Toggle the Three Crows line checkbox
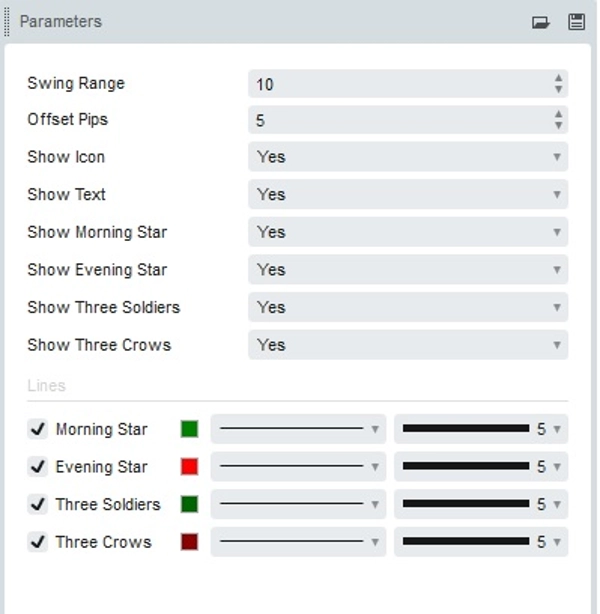600x614 pixels. coord(38,542)
